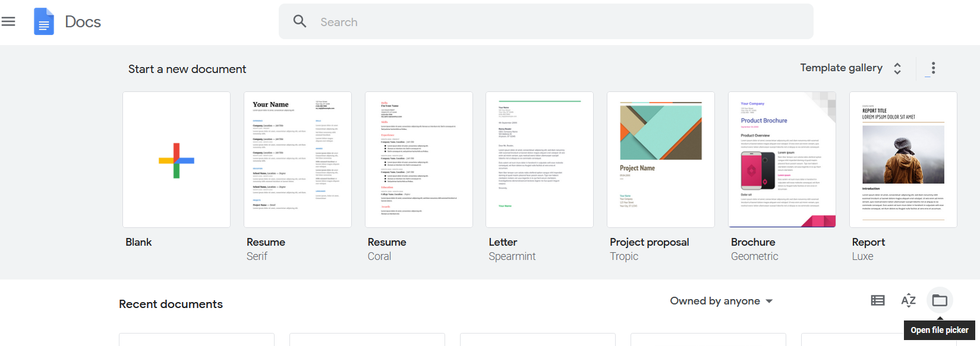Image resolution: width=980 pixels, height=346 pixels.
Task: Expand the Template gallery
Action: click(850, 68)
